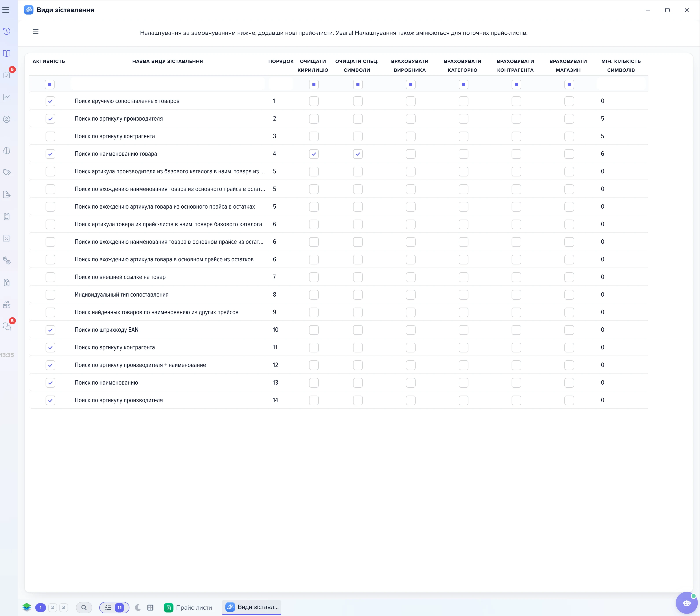Image resolution: width=700 pixels, height=616 pixels.
Task: Expand the task list with count 11
Action: (114, 607)
